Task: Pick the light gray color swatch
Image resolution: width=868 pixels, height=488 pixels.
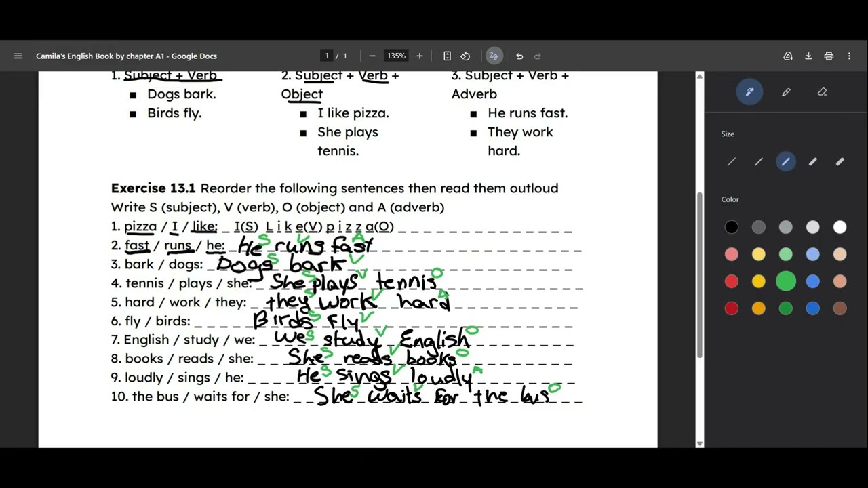Action: pyautogui.click(x=813, y=227)
